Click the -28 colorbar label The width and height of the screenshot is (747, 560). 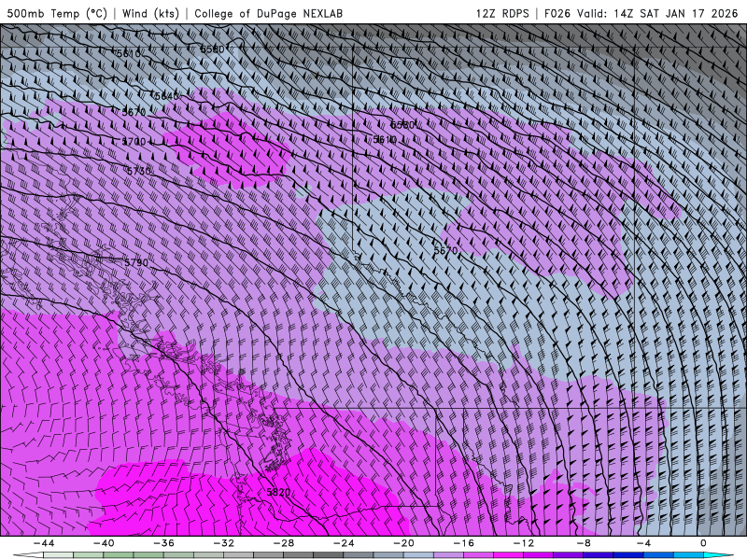(284, 543)
